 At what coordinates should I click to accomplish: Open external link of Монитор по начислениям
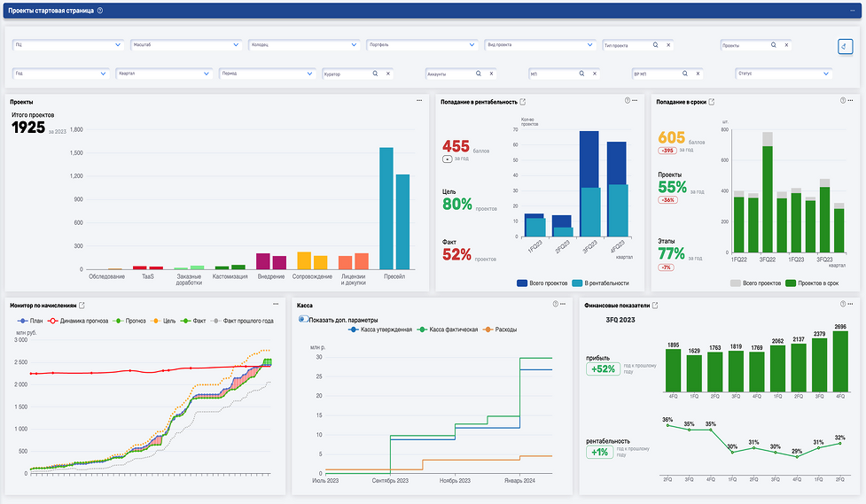click(82, 306)
